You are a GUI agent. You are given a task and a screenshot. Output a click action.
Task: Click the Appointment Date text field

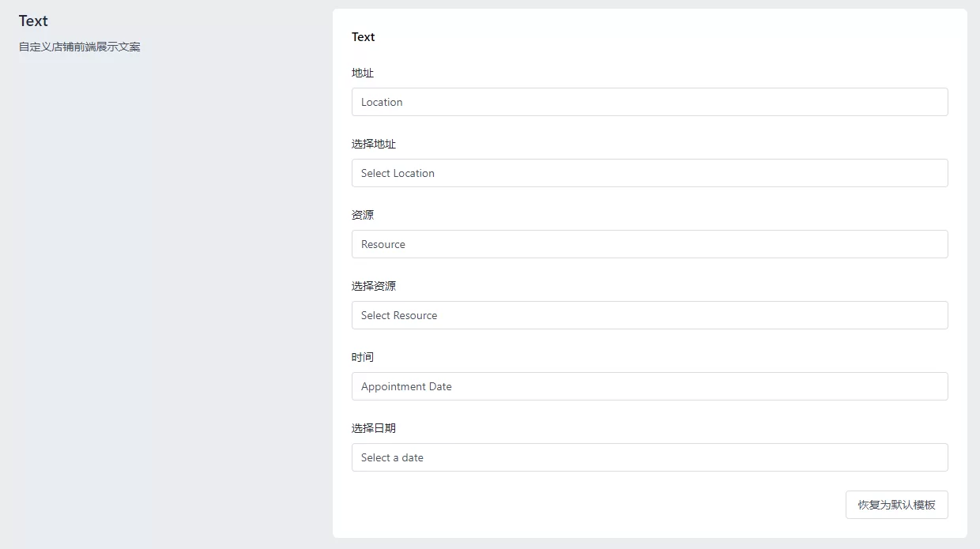(x=649, y=386)
